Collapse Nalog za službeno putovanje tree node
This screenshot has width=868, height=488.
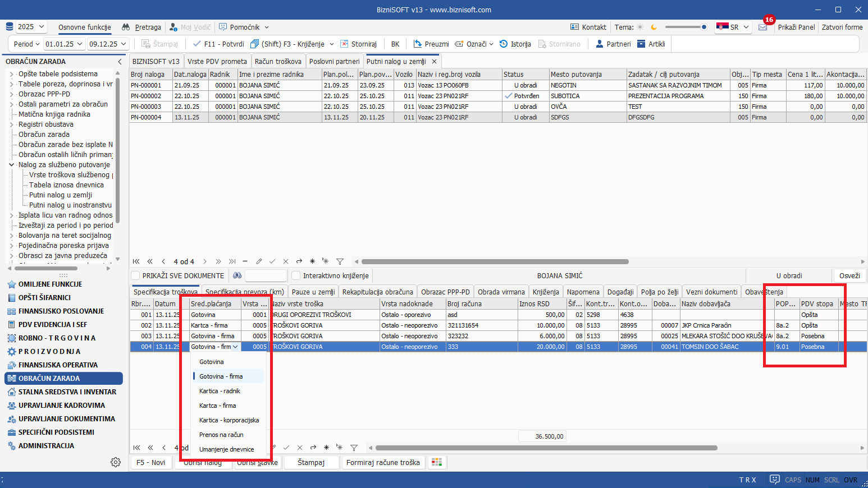pos(11,165)
